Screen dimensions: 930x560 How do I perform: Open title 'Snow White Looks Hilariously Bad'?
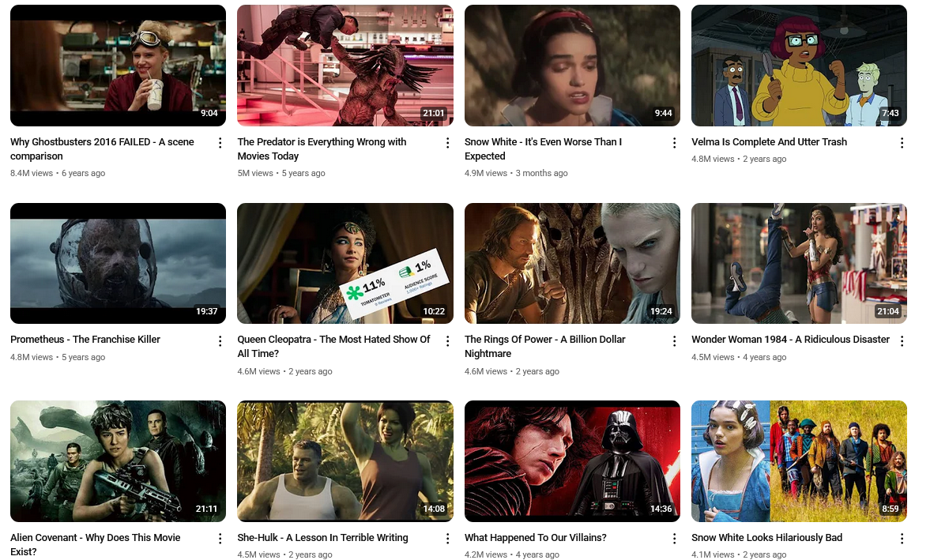point(767,537)
